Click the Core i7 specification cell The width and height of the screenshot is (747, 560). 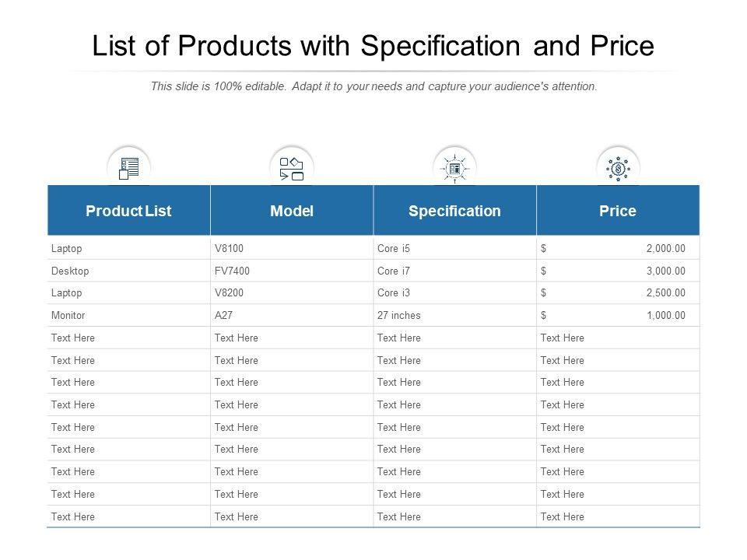[393, 271]
